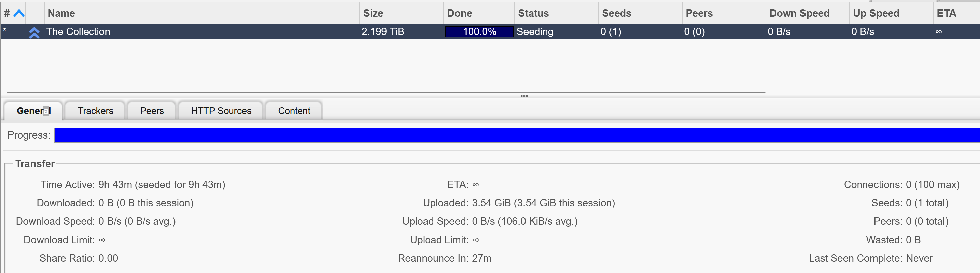Select The Collection torrent row
This screenshot has width=980, height=273.
pos(490,31)
